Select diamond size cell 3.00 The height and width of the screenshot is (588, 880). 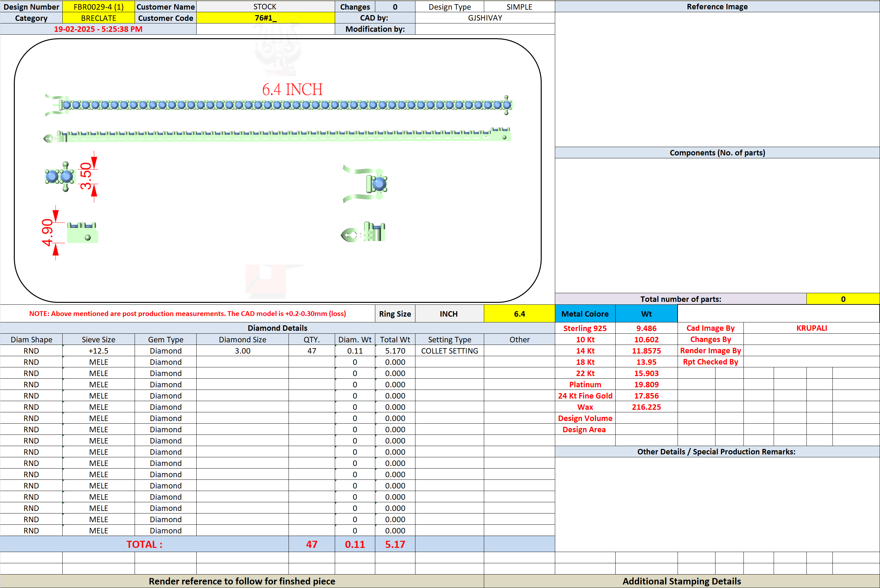pos(242,351)
